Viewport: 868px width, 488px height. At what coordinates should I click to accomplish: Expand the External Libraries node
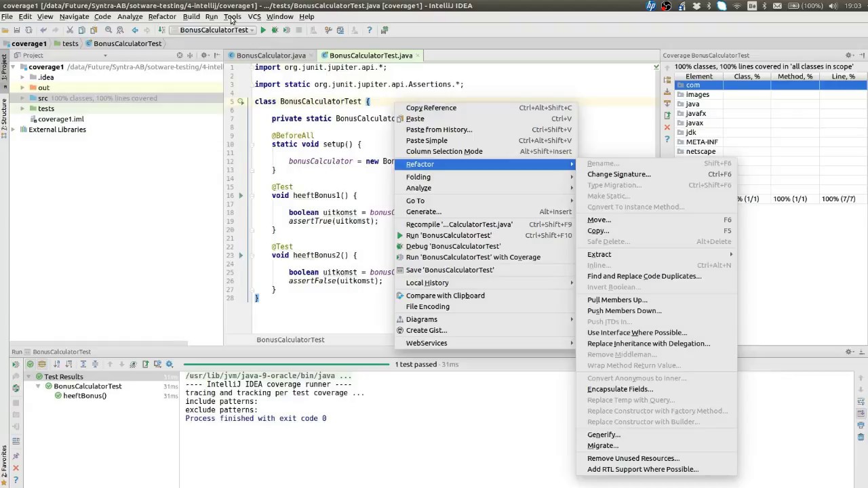pyautogui.click(x=14, y=129)
